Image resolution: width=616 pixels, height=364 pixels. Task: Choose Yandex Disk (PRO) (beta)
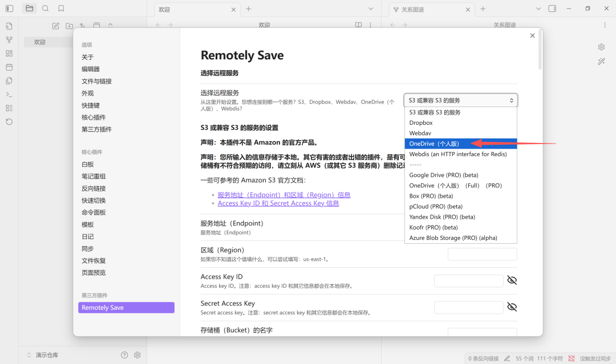tap(461, 217)
